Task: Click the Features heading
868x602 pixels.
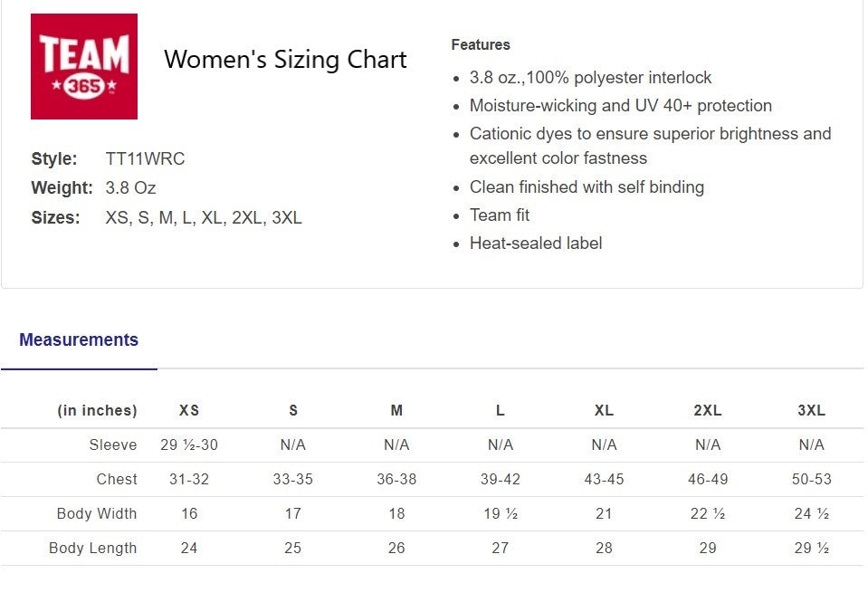Action: tap(481, 44)
